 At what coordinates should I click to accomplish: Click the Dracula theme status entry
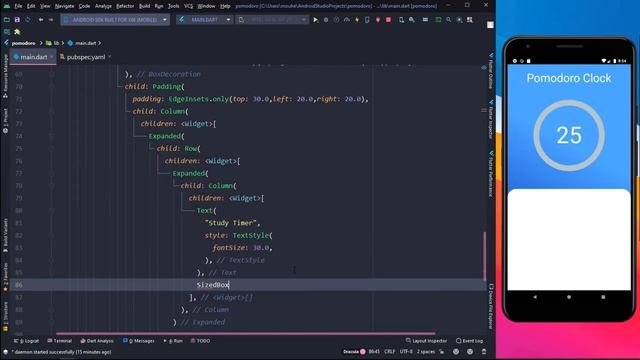coord(354,351)
